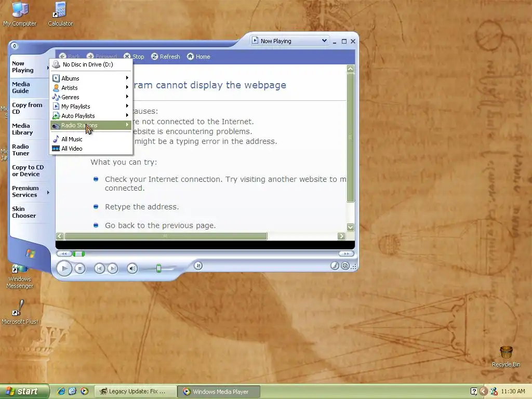Launch Internet Explorer from Quick Launch

click(x=61, y=391)
